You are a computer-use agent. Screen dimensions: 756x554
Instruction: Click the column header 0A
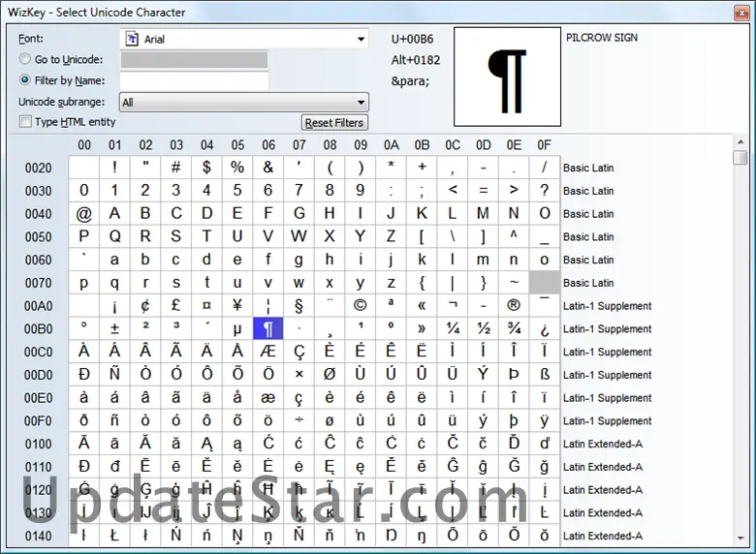tap(391, 145)
